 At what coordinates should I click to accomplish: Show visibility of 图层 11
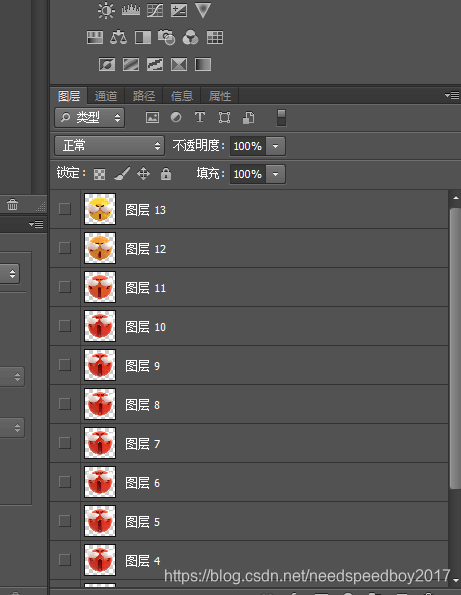point(65,287)
